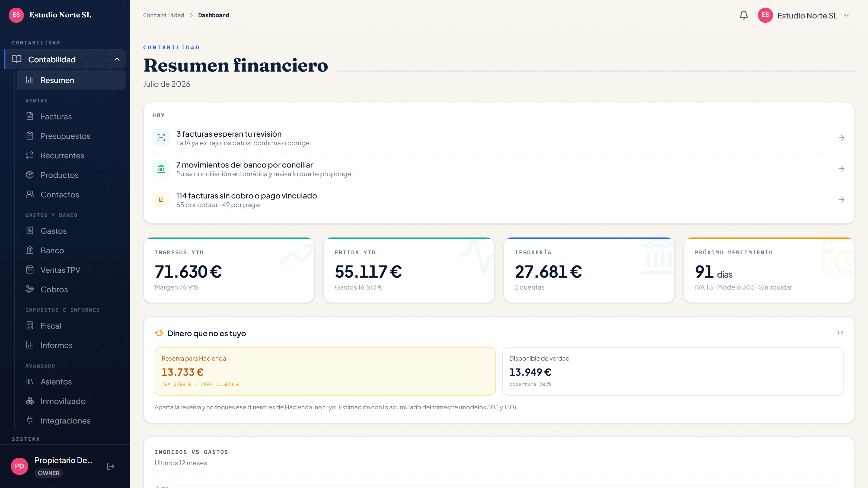This screenshot has width=868, height=488.
Task: Open Banco in sidebar menu
Action: [71, 250]
